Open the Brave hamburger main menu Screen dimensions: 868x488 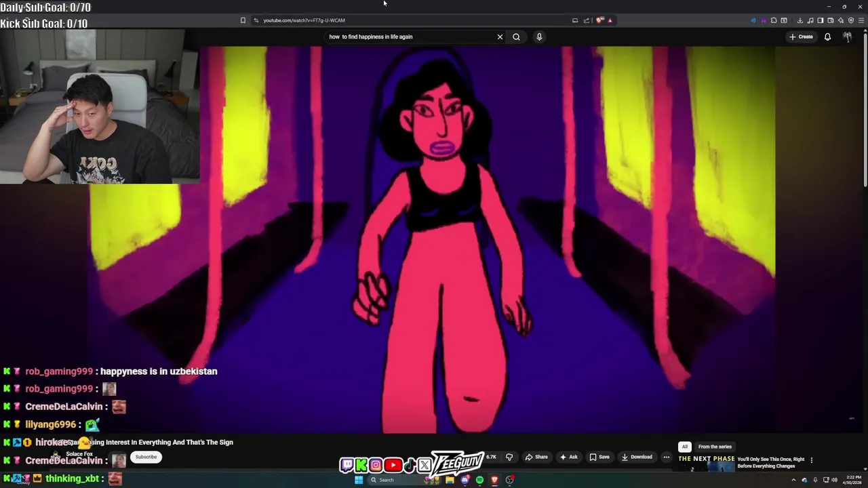861,20
